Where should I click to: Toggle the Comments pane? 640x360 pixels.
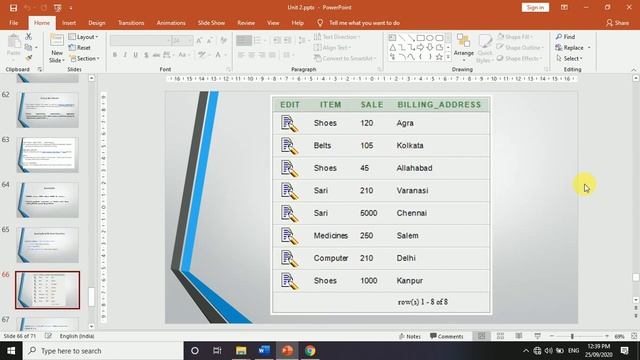point(447,336)
